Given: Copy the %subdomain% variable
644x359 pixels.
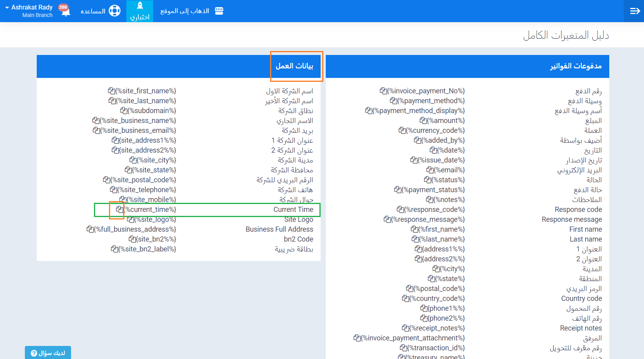Looking at the screenshot, I should coord(124,111).
